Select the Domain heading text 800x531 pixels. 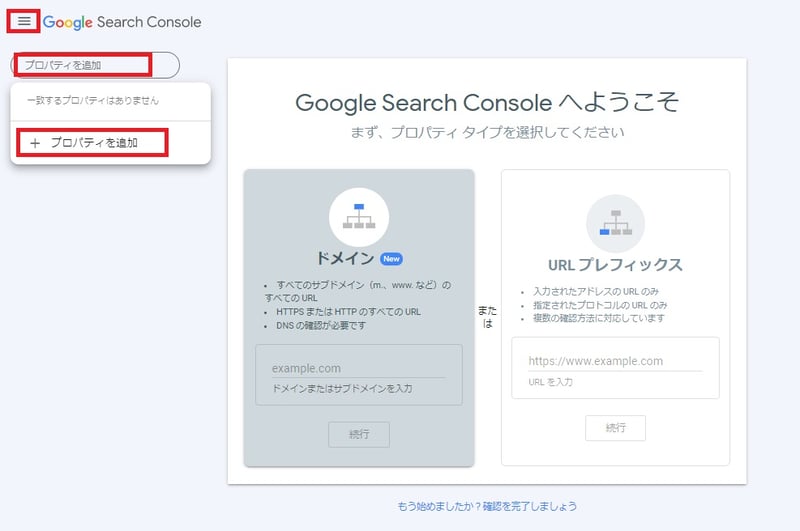345,259
